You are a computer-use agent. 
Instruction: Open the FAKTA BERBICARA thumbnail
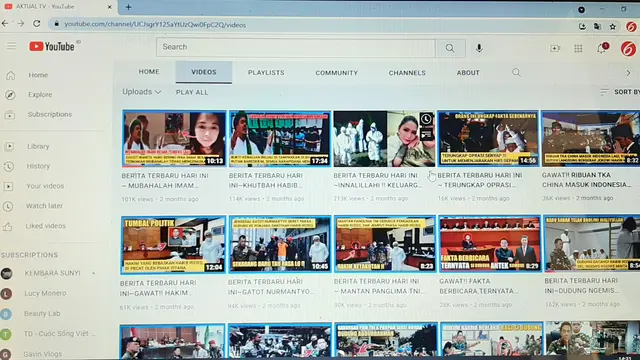point(490,244)
